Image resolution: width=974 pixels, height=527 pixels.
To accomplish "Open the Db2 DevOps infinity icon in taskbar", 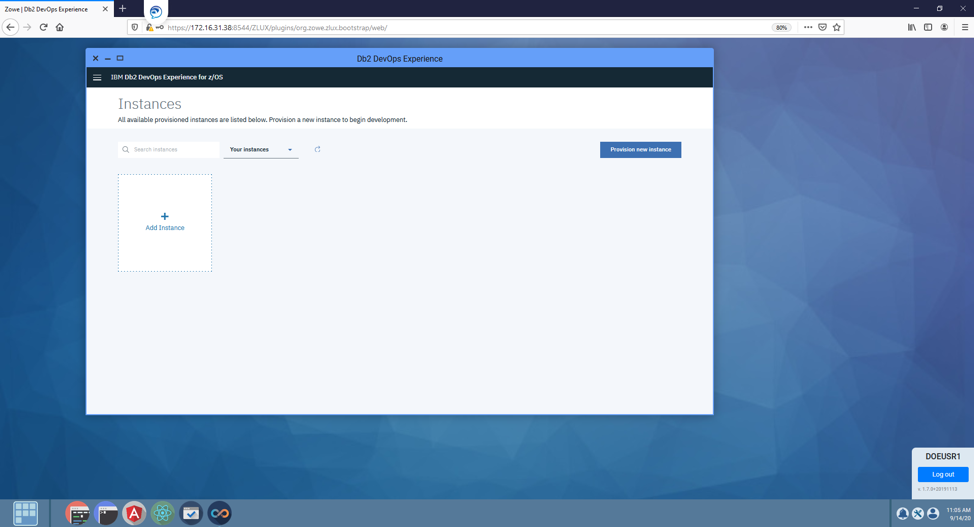I will pos(219,513).
